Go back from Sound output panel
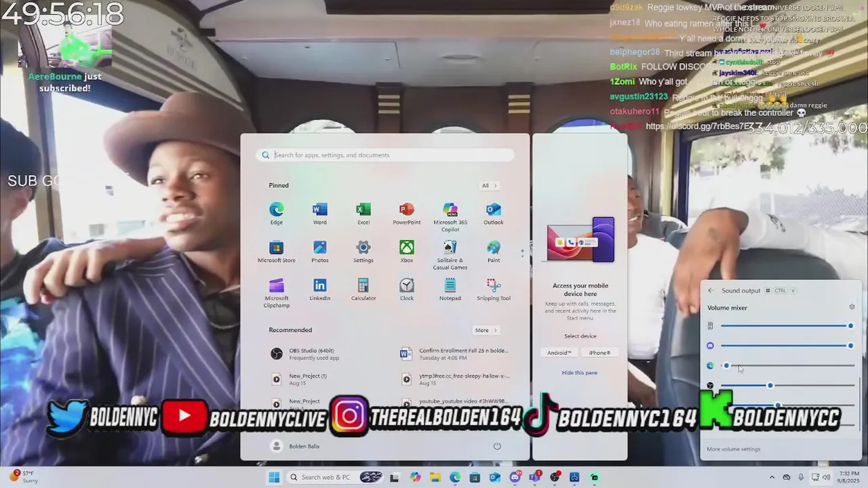 711,291
